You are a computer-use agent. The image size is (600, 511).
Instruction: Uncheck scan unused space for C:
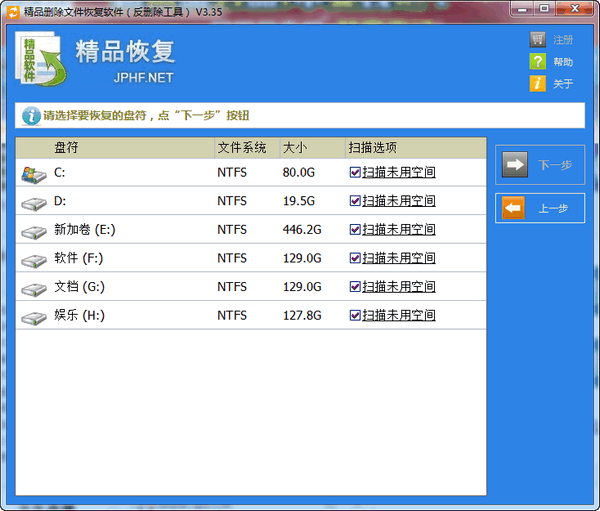pyautogui.click(x=355, y=173)
